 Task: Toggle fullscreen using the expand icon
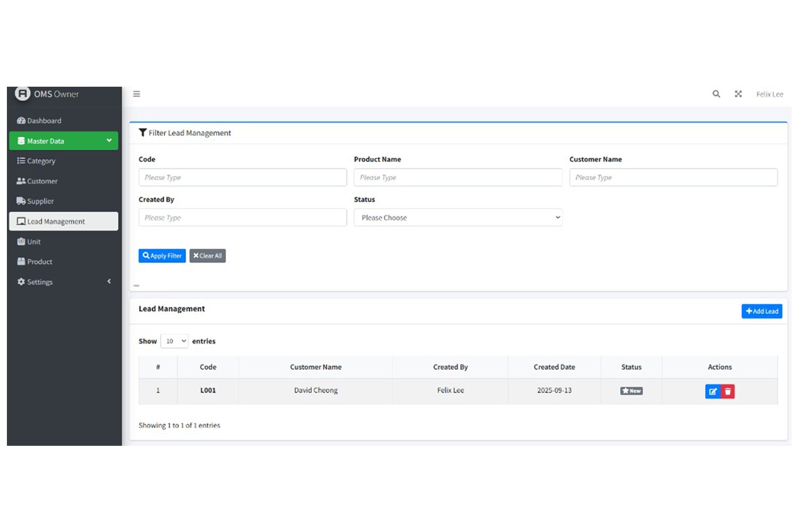(738, 94)
